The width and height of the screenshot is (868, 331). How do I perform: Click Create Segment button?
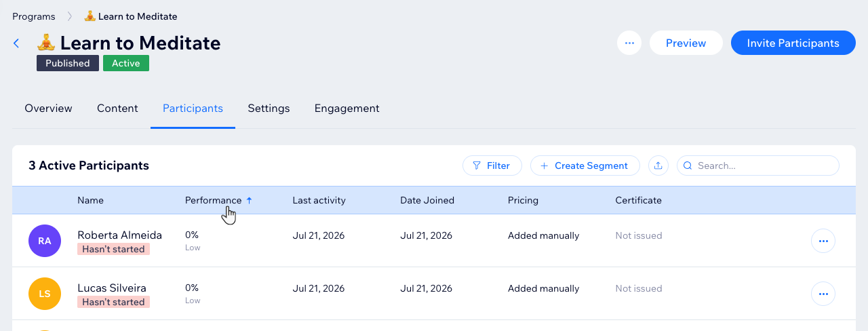tap(585, 165)
